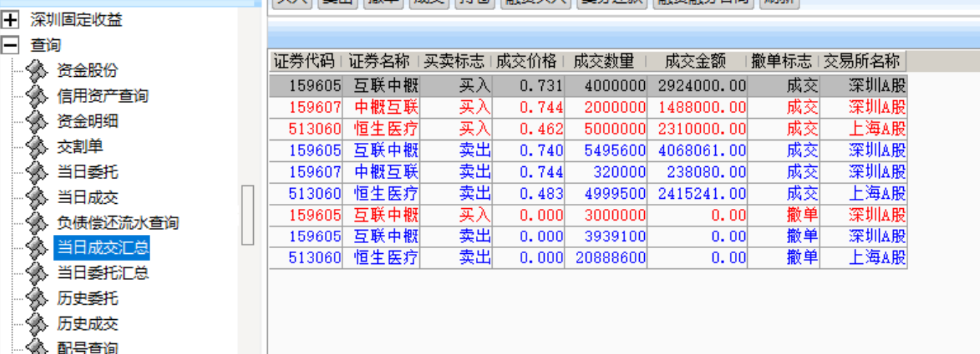Image resolution: width=980 pixels, height=354 pixels.
Task: Open the 交割单 item
Action: coord(80,147)
